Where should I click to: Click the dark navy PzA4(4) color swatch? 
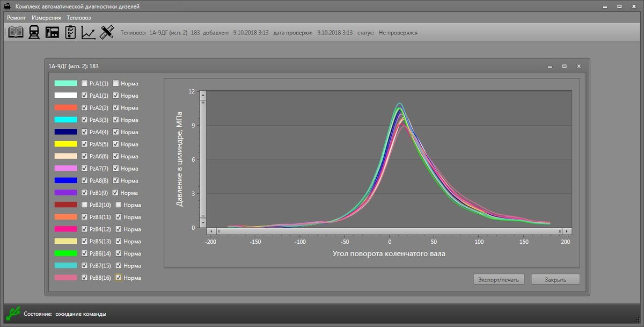(65, 132)
